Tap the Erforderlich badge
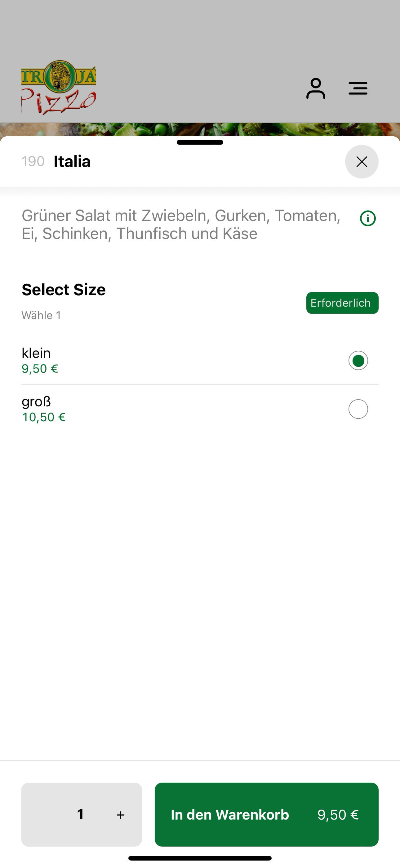 coord(342,303)
